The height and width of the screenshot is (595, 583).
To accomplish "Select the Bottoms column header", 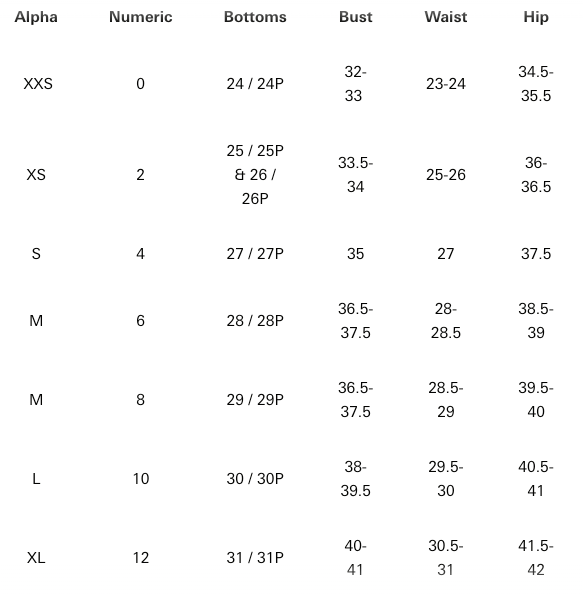I will tap(255, 17).
